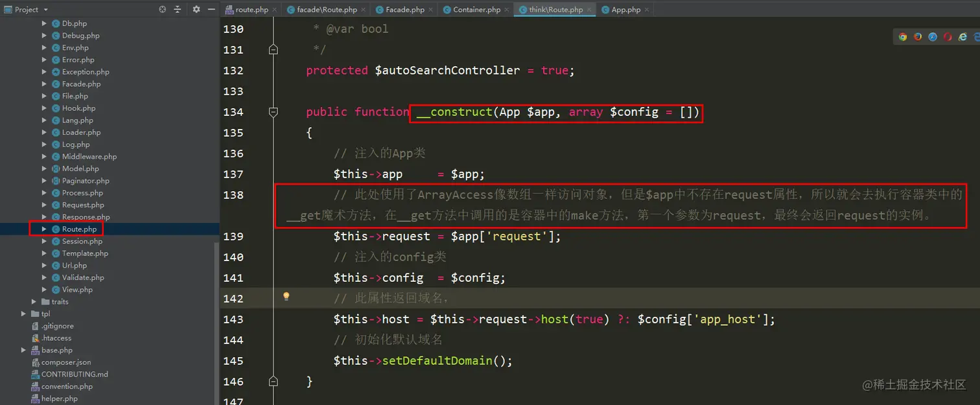Select Request.php in project tree

tap(83, 205)
